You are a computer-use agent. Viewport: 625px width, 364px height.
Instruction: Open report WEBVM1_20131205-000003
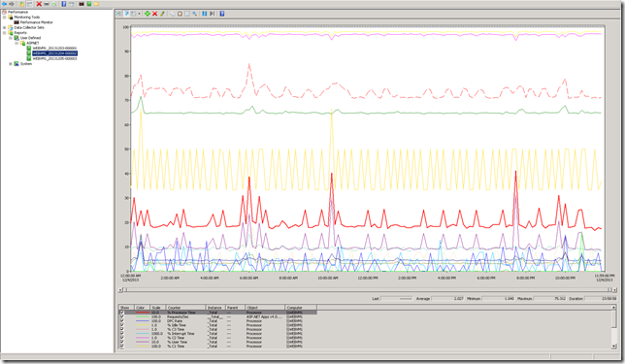coord(54,58)
